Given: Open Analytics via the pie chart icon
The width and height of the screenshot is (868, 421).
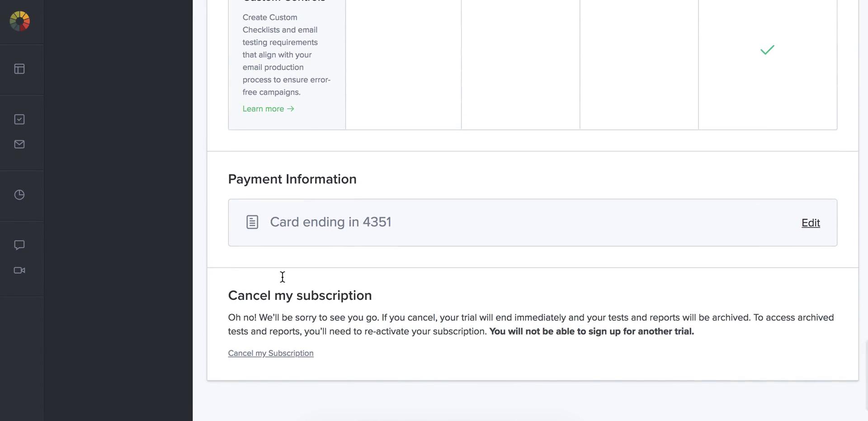Looking at the screenshot, I should click(19, 195).
